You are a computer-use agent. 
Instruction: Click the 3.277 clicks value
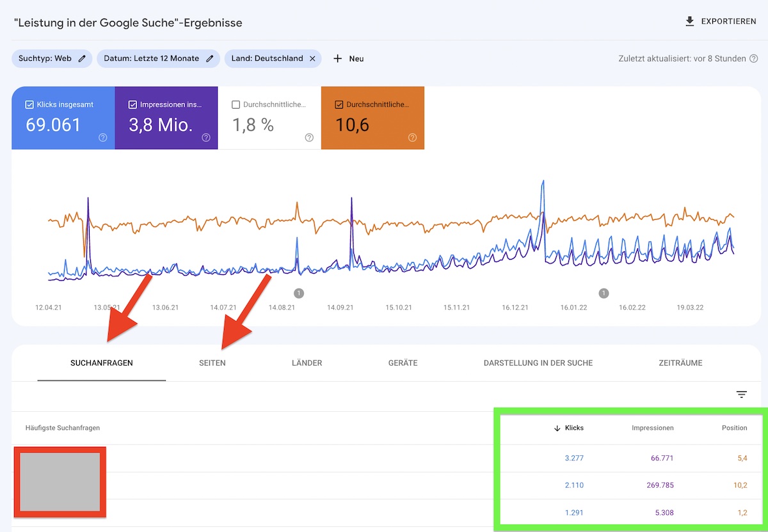(574, 458)
